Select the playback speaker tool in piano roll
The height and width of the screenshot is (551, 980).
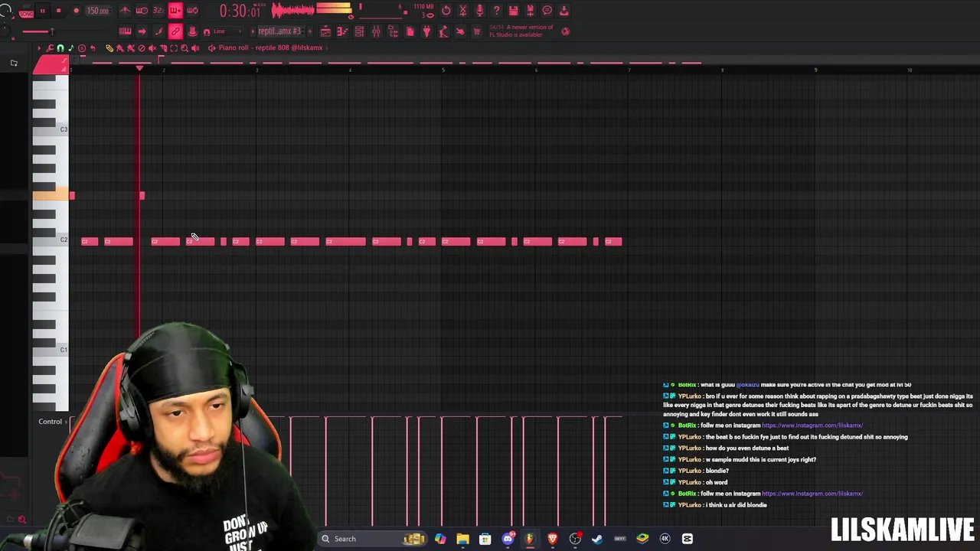coord(195,48)
